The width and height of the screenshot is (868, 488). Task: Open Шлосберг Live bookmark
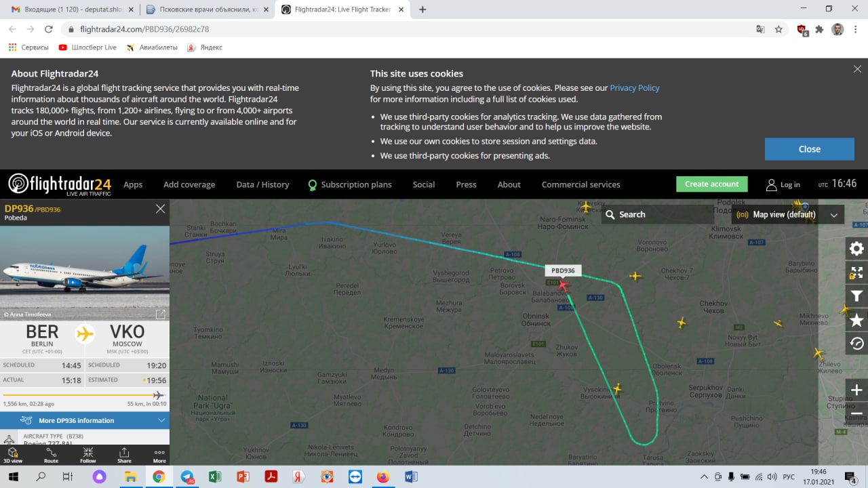[87, 47]
